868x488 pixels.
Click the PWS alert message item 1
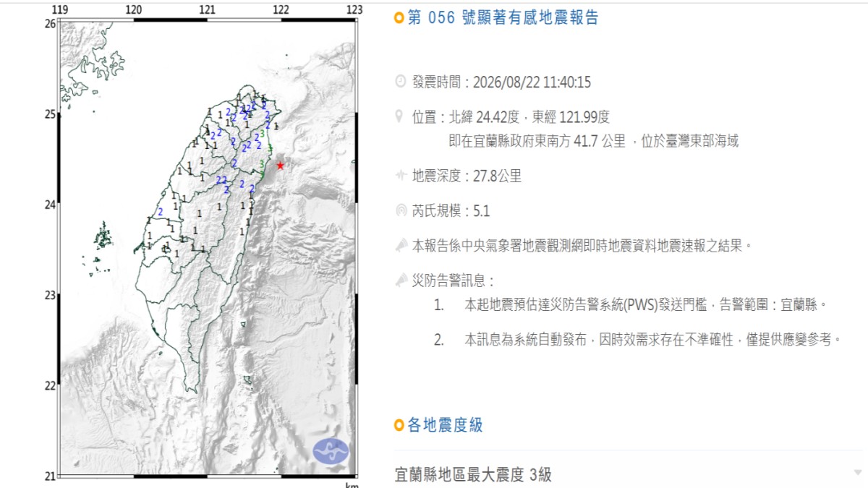(x=630, y=305)
